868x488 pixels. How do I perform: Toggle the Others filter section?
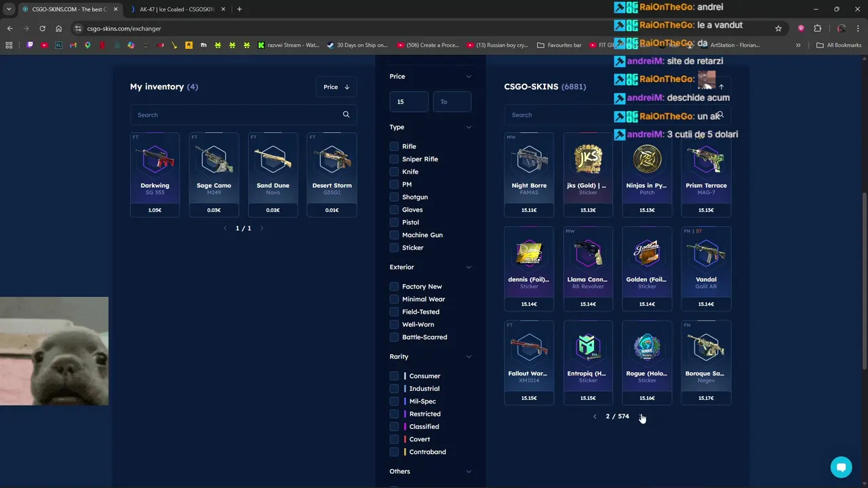pos(468,471)
